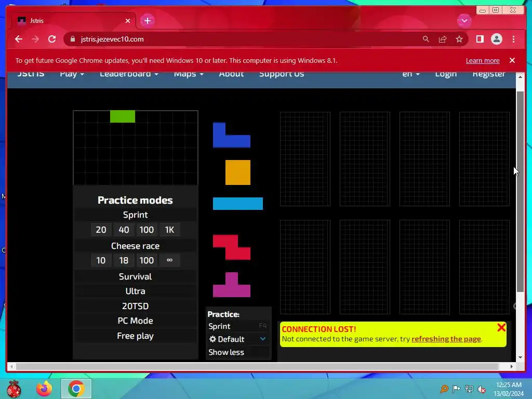Open the Learn more link
The width and height of the screenshot is (532, 399).
[483, 60]
